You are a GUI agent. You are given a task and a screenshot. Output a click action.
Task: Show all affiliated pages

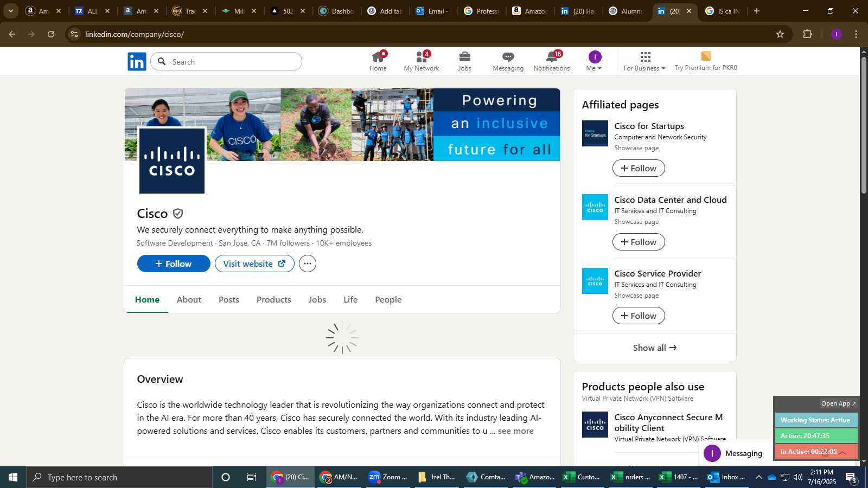click(655, 348)
